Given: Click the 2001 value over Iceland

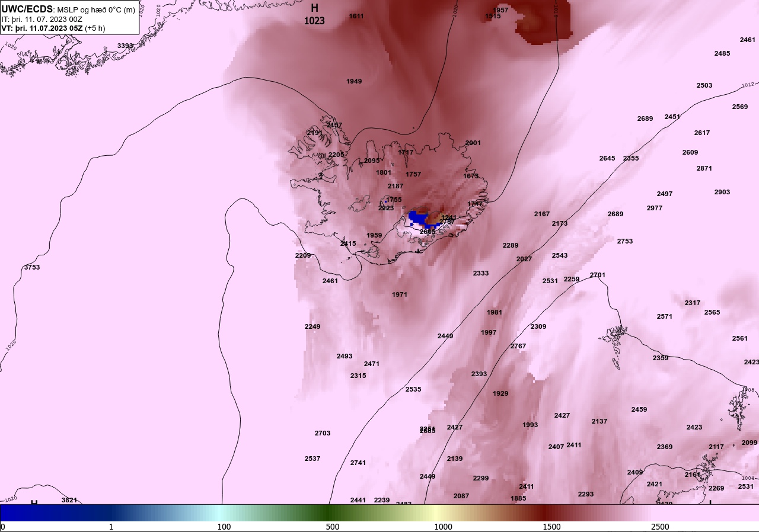Looking at the screenshot, I should click(x=473, y=143).
